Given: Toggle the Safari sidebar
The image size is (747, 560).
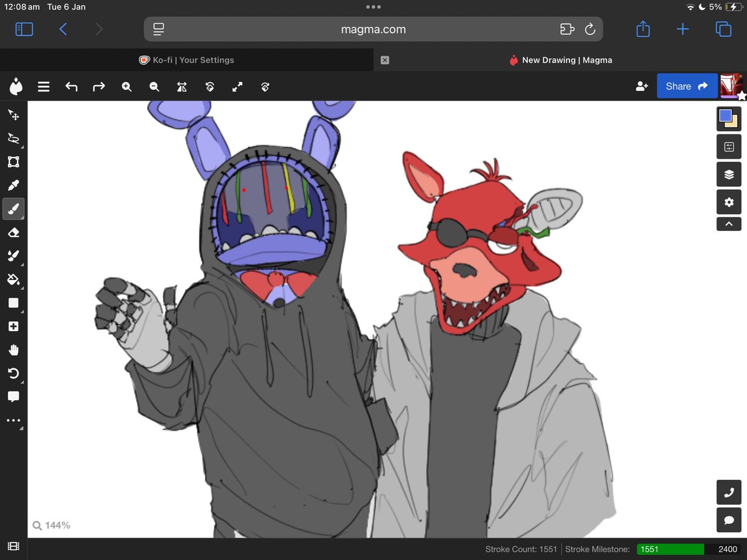Looking at the screenshot, I should pyautogui.click(x=24, y=29).
